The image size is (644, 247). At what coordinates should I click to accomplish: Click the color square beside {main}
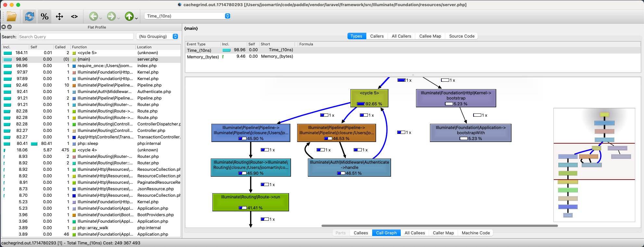tap(74, 59)
